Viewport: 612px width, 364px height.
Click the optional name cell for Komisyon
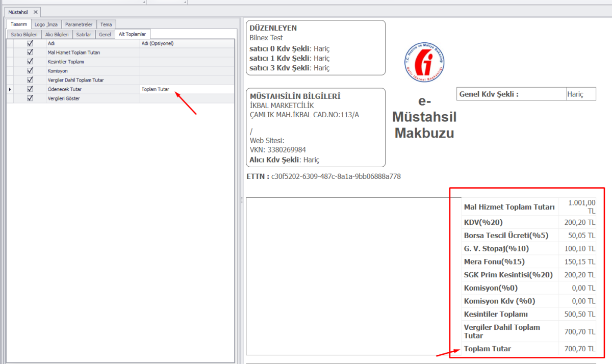(187, 71)
